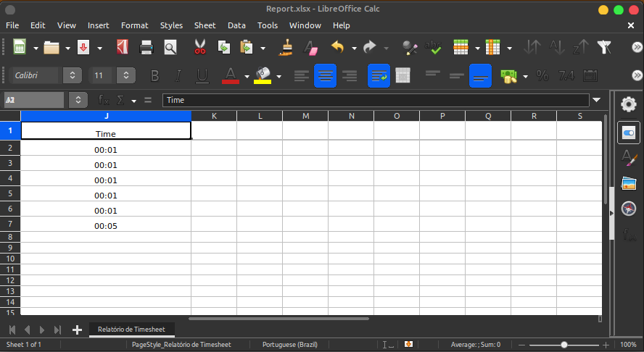This screenshot has width=644, height=352.
Task: Cut selection with scissors icon
Action: point(200,48)
